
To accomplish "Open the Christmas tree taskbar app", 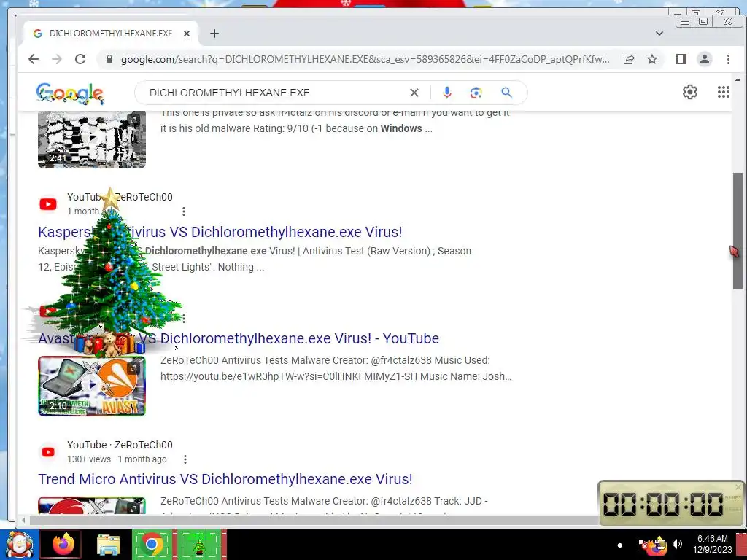I will [200, 544].
